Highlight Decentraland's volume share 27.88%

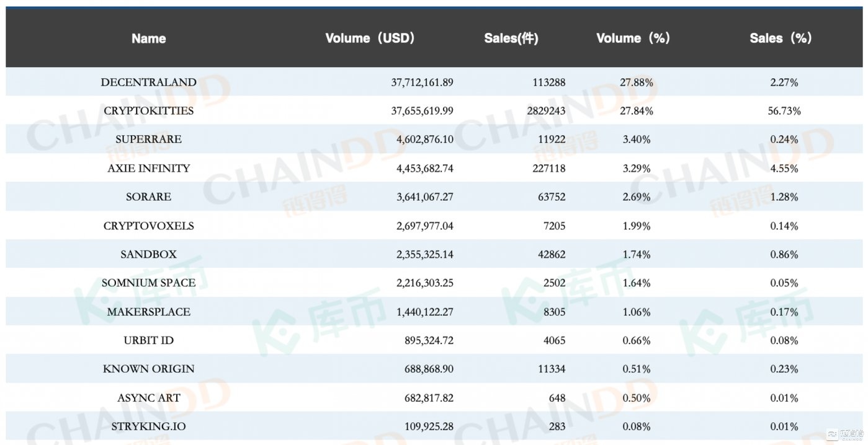click(x=637, y=82)
